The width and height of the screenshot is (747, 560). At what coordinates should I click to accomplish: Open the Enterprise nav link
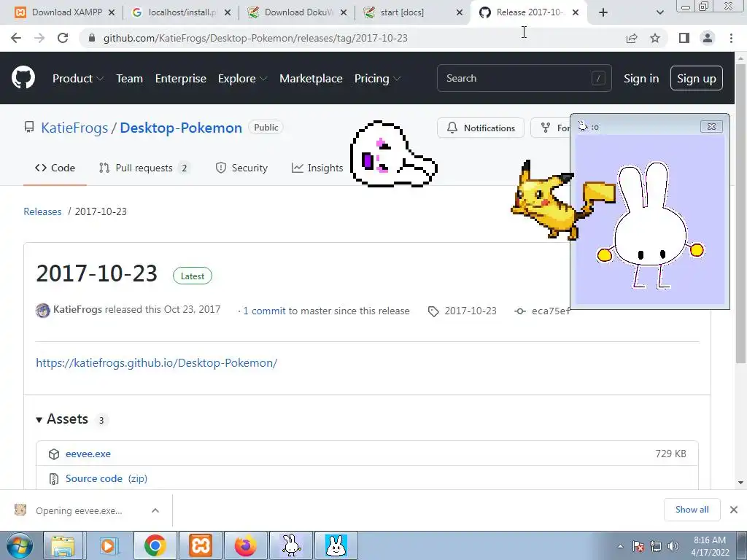(x=181, y=79)
